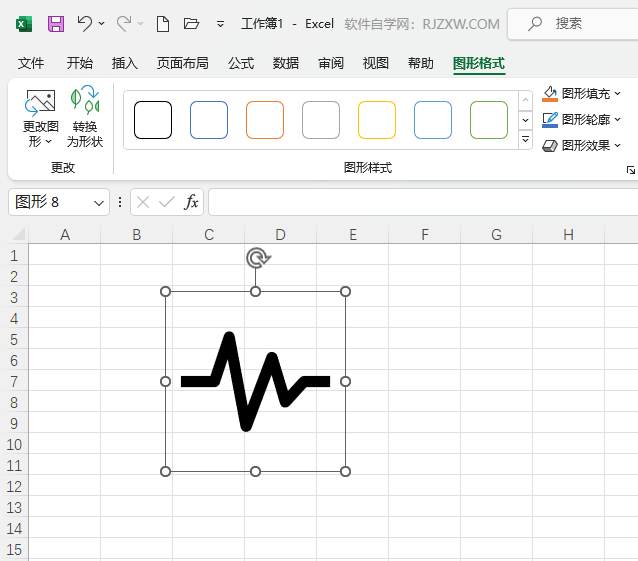Click the right-middle resize handle of graphic
Viewport: 638px width, 561px height.
(345, 382)
